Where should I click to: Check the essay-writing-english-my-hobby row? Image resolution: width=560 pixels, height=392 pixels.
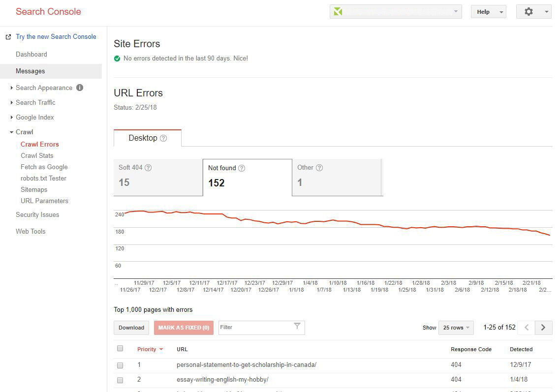point(120,380)
